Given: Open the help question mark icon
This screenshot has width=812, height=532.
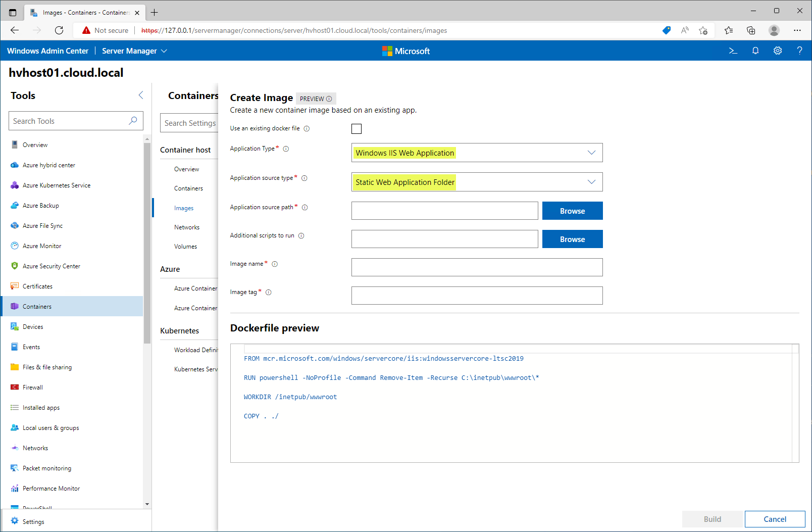Looking at the screenshot, I should [800, 51].
